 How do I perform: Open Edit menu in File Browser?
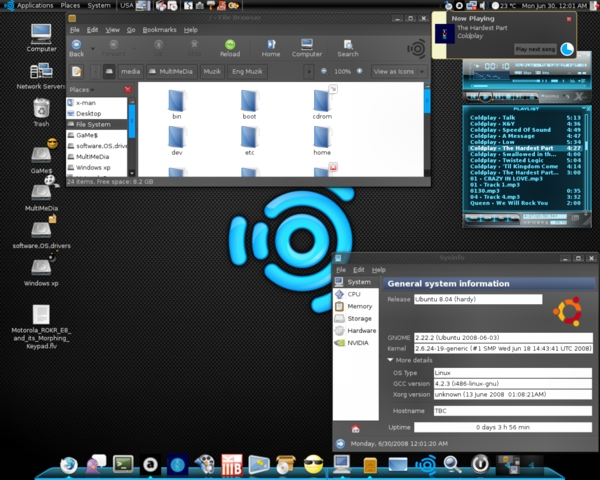(x=92, y=30)
